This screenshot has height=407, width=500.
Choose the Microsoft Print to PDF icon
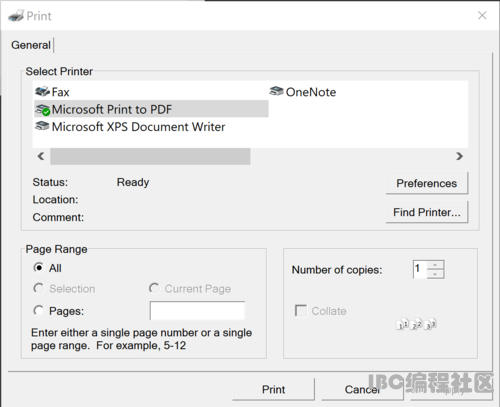[43, 110]
